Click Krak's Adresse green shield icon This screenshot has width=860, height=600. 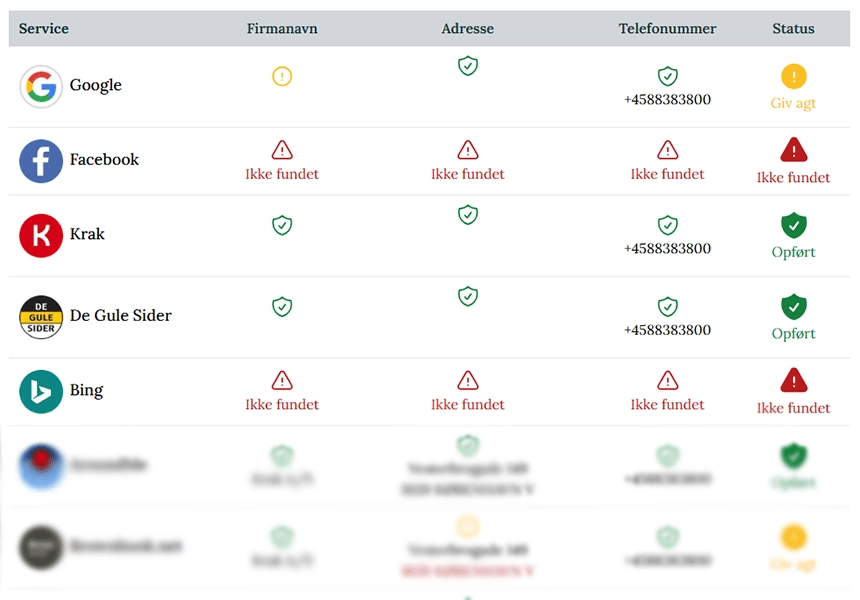[x=468, y=214]
